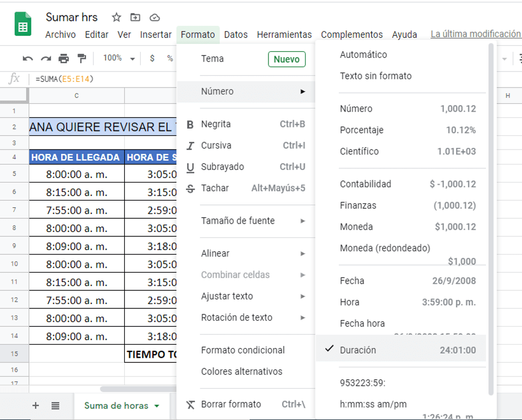This screenshot has height=420, width=522.
Task: Select Fecha hora format
Action: coord(401,324)
